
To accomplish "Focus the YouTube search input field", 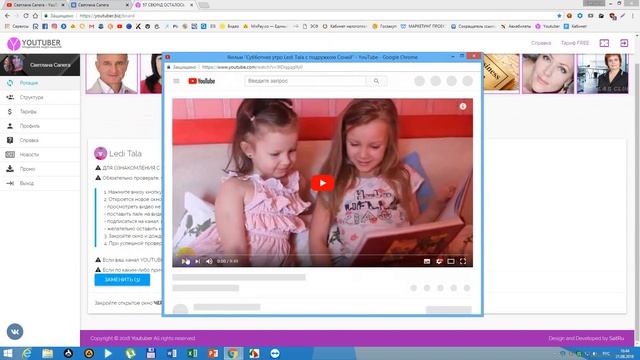I will pyautogui.click(x=305, y=81).
